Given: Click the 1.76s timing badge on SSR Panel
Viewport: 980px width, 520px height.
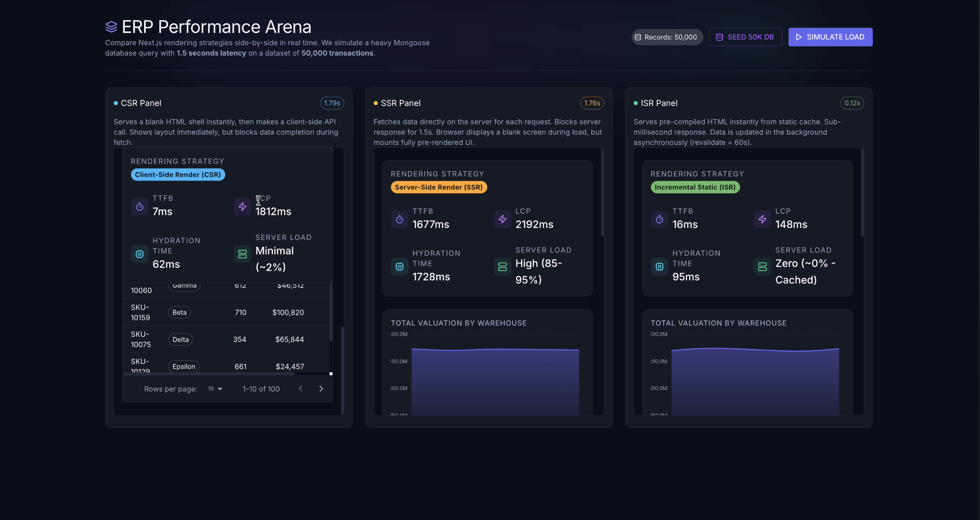Looking at the screenshot, I should (592, 103).
